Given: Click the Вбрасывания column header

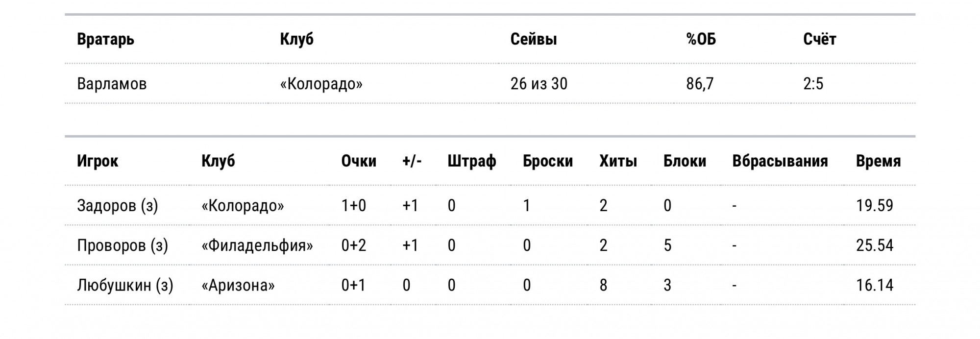Looking at the screenshot, I should click(x=780, y=161).
